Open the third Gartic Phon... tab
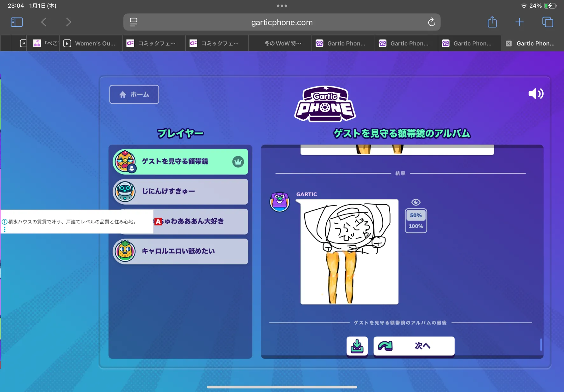This screenshot has height=392, width=564. (x=469, y=43)
